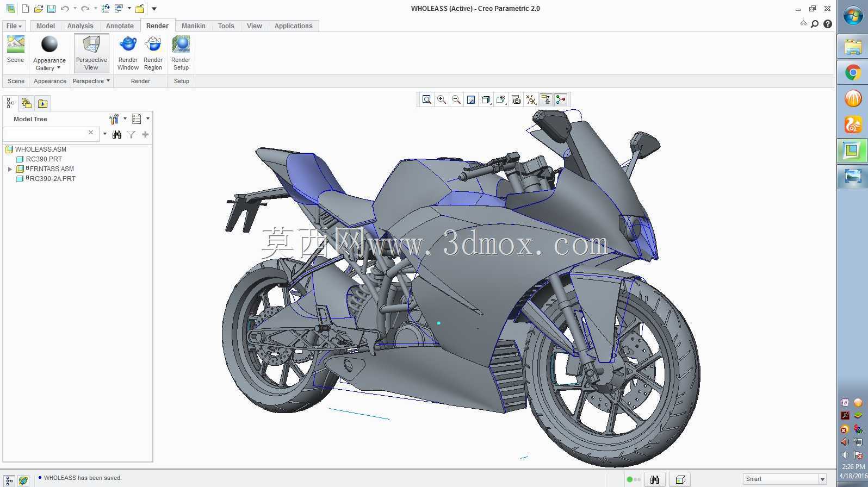The height and width of the screenshot is (487, 868).
Task: Create a new file from quick toolbar
Action: pyautogui.click(x=26, y=9)
